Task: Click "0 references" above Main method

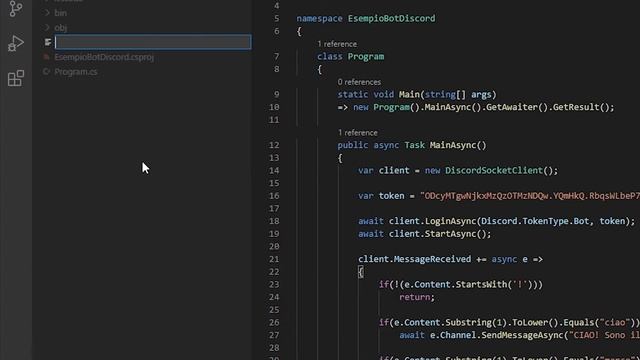Action: [359, 82]
